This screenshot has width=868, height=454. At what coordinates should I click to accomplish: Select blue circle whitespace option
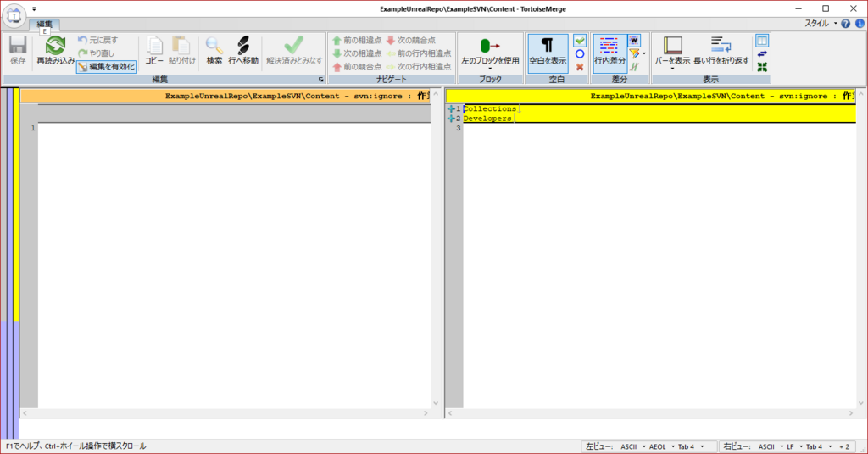(x=580, y=53)
